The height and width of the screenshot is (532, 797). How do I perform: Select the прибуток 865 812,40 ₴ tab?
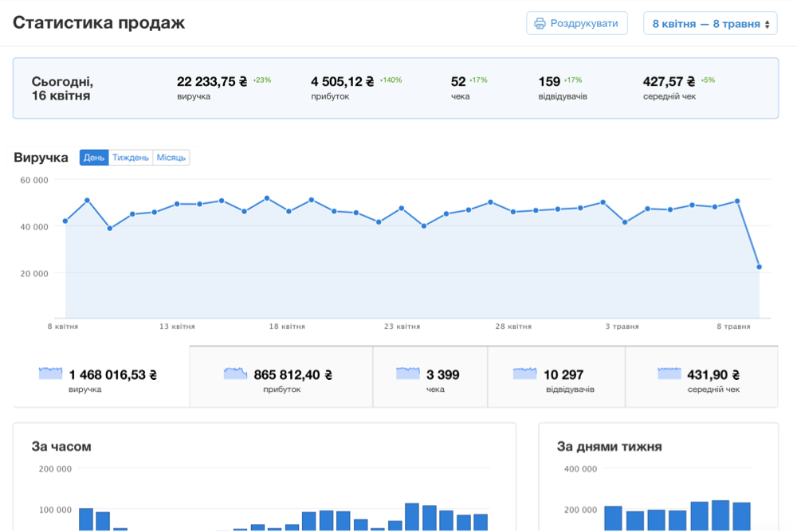(281, 377)
